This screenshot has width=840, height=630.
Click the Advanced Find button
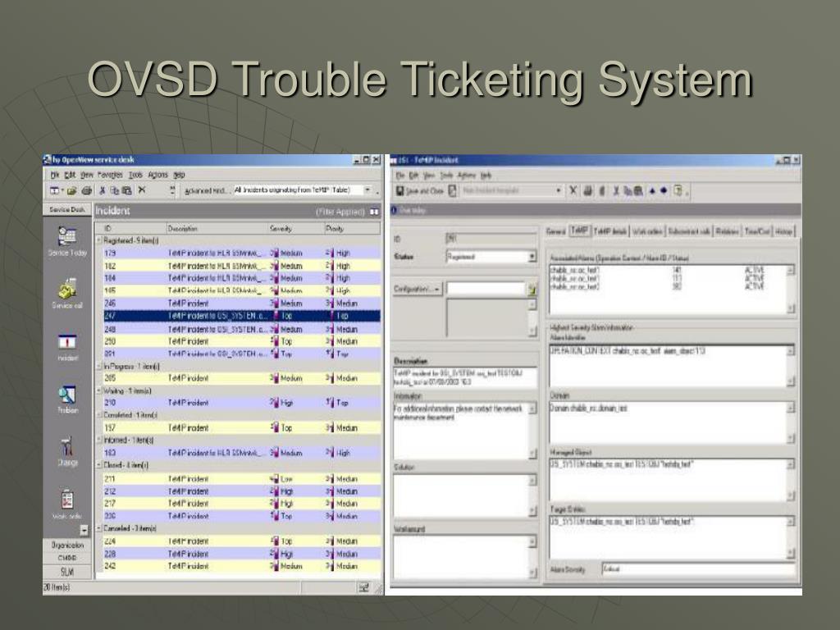[x=206, y=190]
